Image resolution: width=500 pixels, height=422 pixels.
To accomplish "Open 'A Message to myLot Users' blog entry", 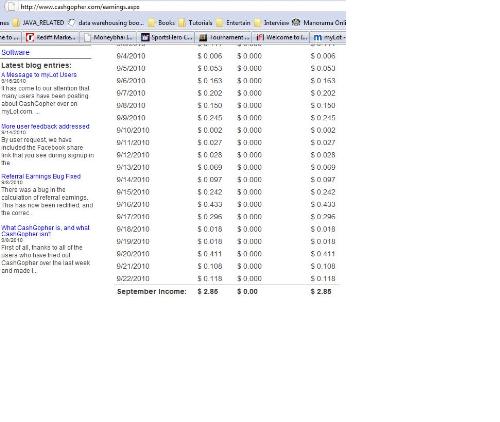I will point(39,75).
